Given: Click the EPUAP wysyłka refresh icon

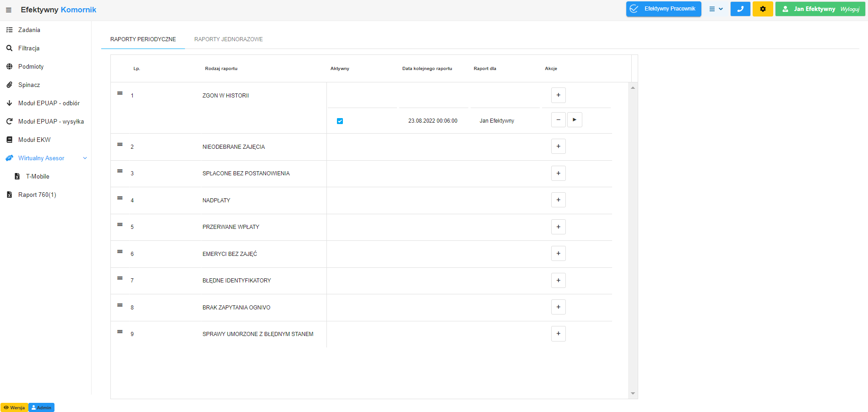Looking at the screenshot, I should click(x=9, y=121).
